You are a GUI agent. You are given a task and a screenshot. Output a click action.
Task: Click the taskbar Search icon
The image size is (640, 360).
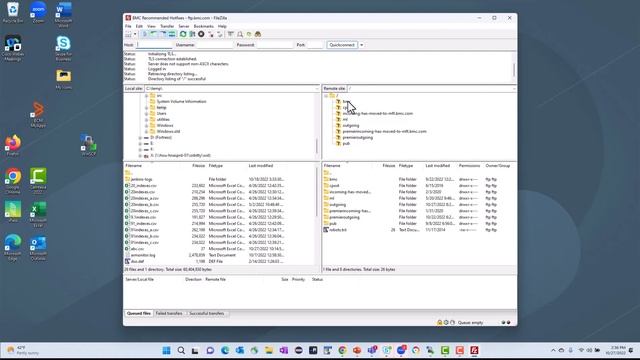[x=181, y=350]
